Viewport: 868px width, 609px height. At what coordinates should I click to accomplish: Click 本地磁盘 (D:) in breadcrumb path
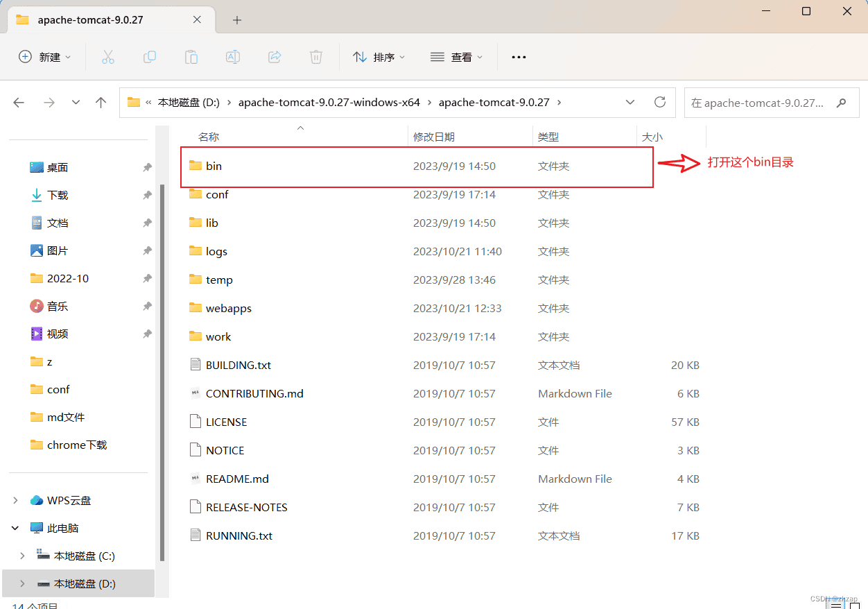(x=189, y=103)
